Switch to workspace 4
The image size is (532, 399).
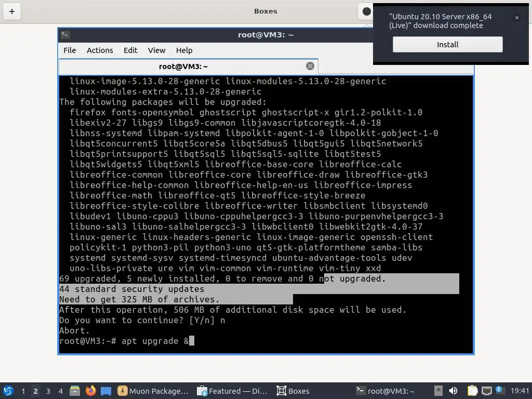click(61, 391)
